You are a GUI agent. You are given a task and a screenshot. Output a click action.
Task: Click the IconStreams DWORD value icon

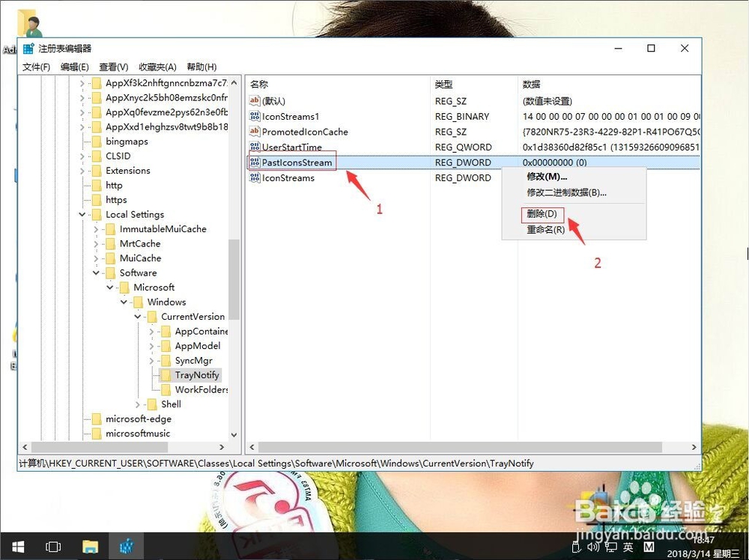click(x=255, y=177)
